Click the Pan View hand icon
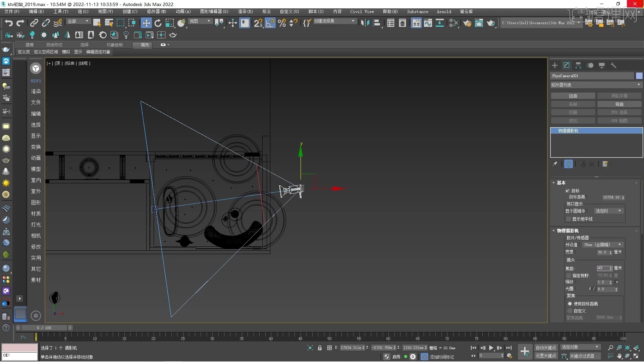 pyautogui.click(x=619, y=356)
